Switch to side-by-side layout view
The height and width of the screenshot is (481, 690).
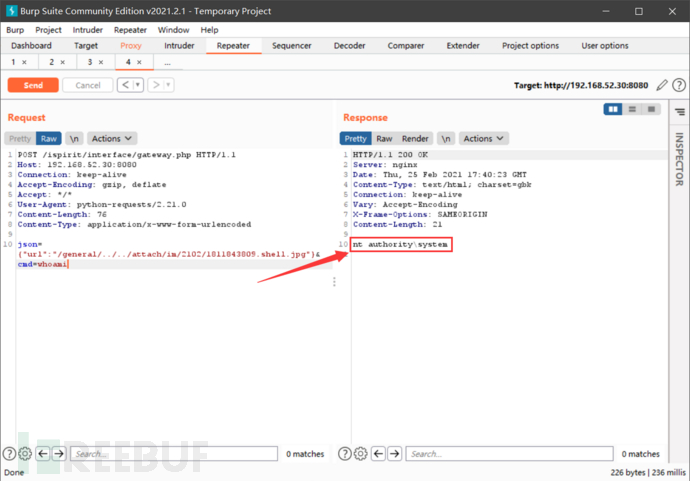[x=613, y=109]
